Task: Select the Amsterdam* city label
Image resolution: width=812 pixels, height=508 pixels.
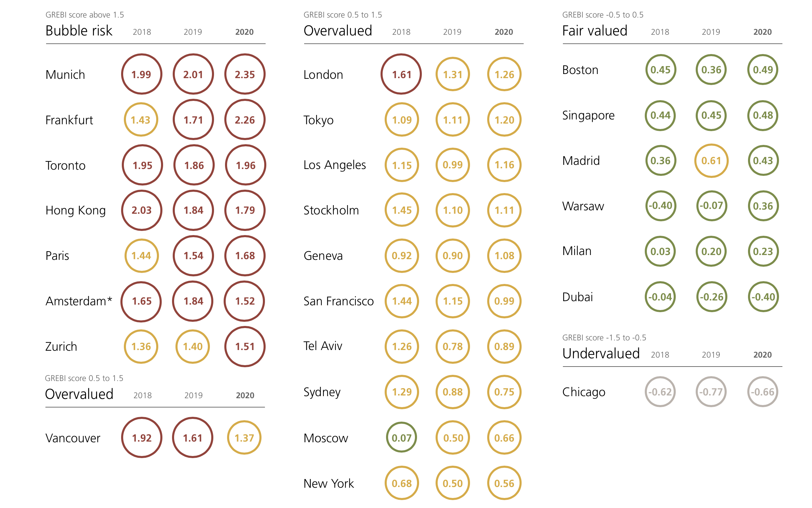Action: click(x=79, y=301)
